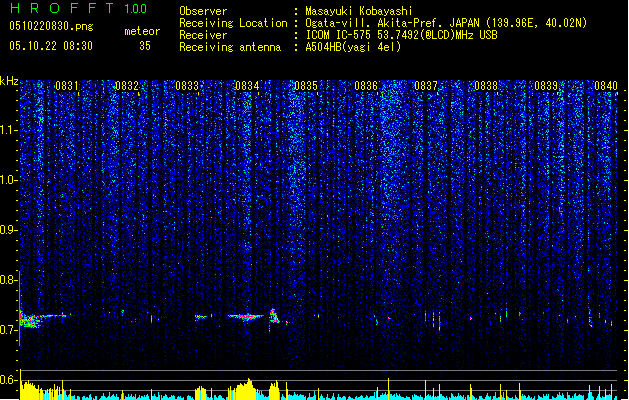Click the 0836 time marker

tap(366, 86)
